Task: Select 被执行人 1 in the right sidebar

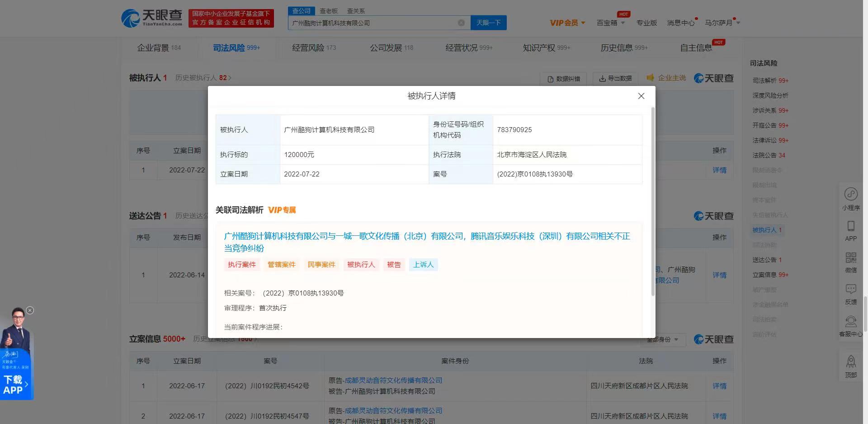Action: pos(767,230)
